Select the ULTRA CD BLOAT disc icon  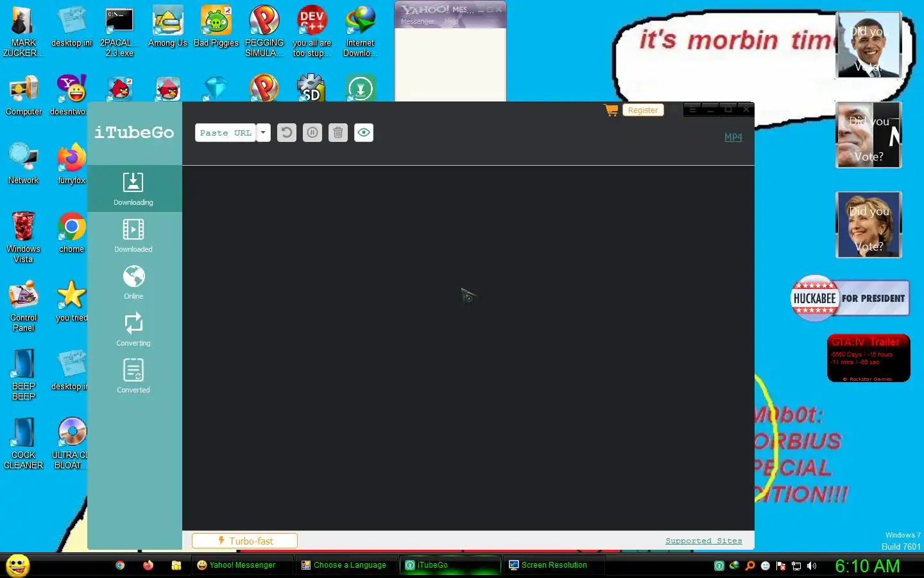71,444
